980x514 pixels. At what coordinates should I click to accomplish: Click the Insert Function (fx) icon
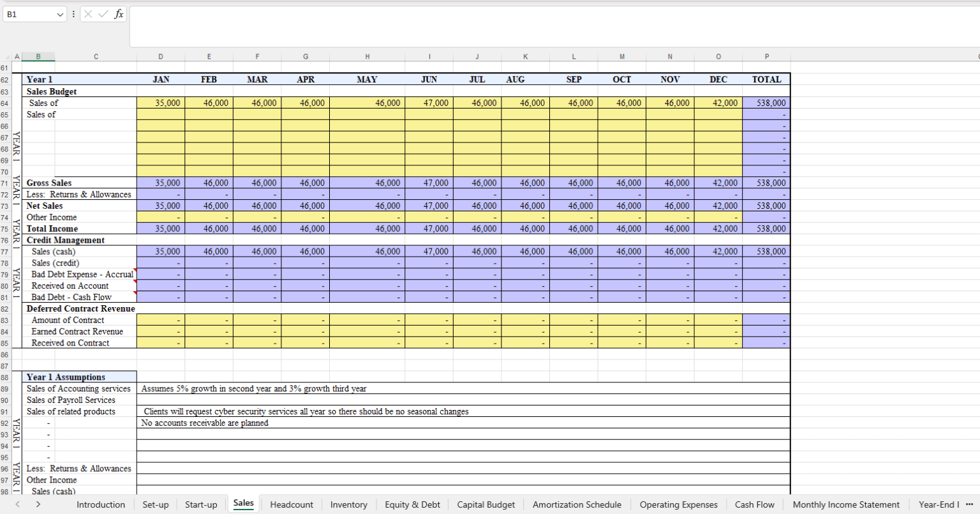pos(119,13)
